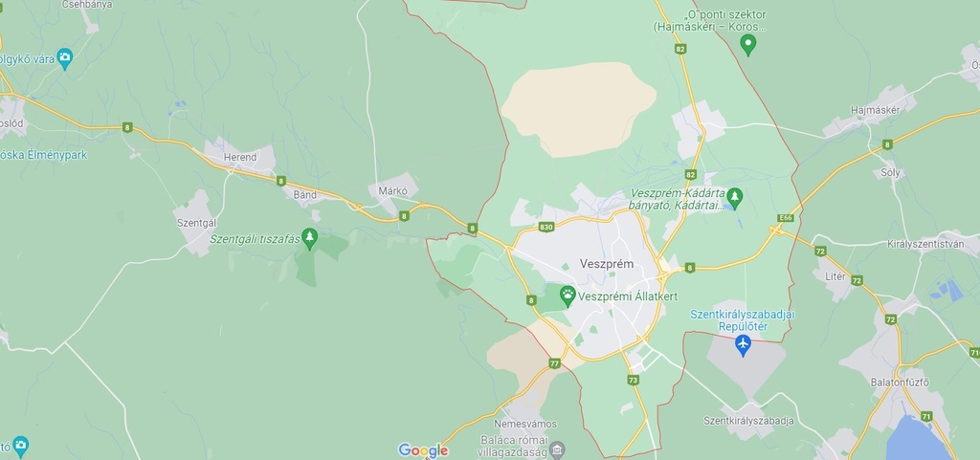Image resolution: width=980 pixels, height=460 pixels.
Task: Select the Márkó village label
Action: point(392,191)
